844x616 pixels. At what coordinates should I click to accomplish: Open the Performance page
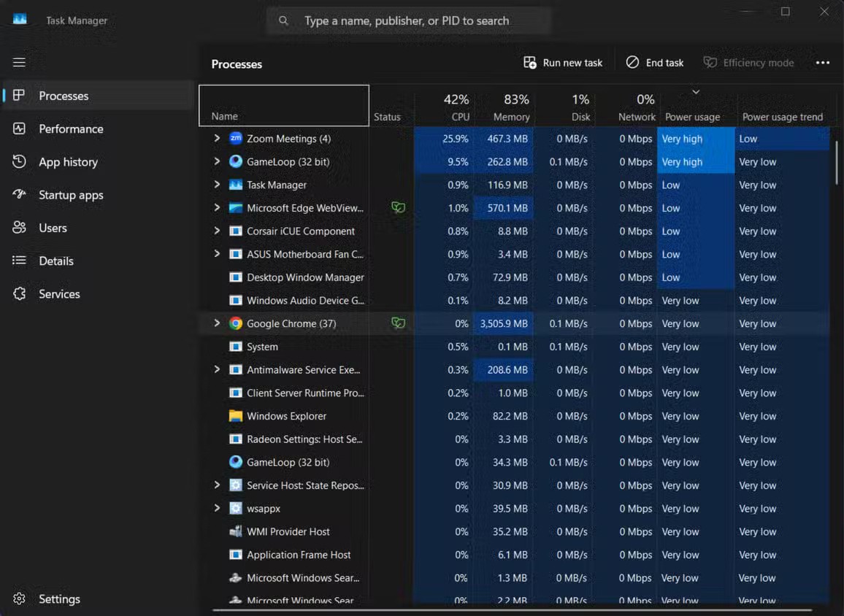71,129
